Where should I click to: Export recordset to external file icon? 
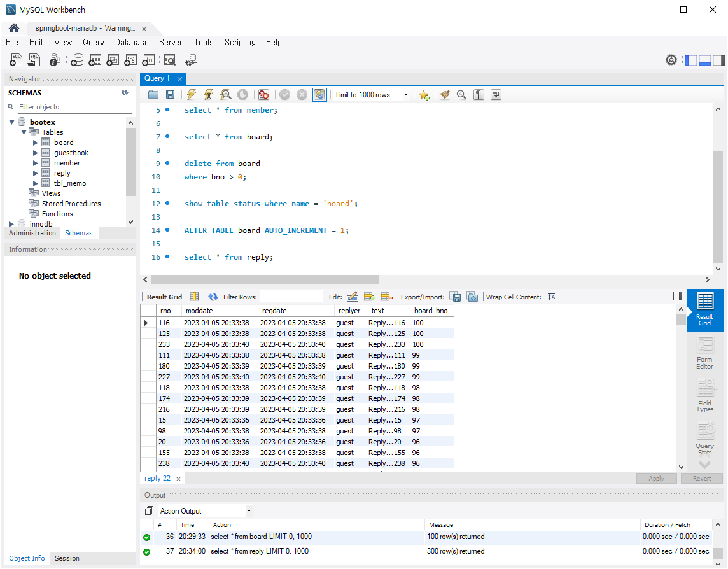tap(455, 297)
